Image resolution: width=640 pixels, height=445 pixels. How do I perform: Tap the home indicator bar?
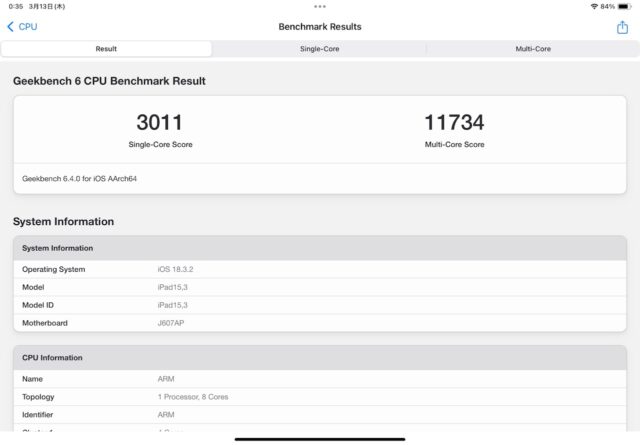pos(320,439)
